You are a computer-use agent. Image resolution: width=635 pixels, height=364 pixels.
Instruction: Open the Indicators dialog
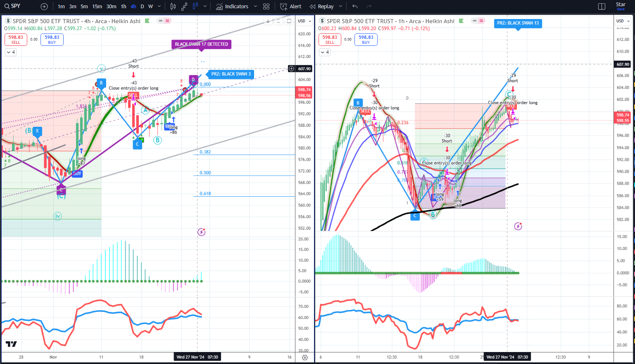[232, 7]
